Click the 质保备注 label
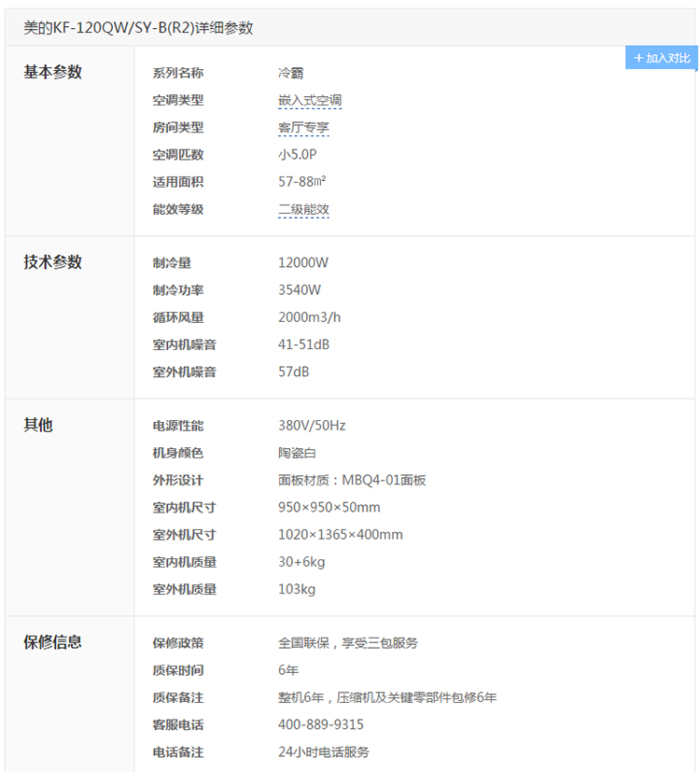The height and width of the screenshot is (772, 700). click(x=177, y=697)
